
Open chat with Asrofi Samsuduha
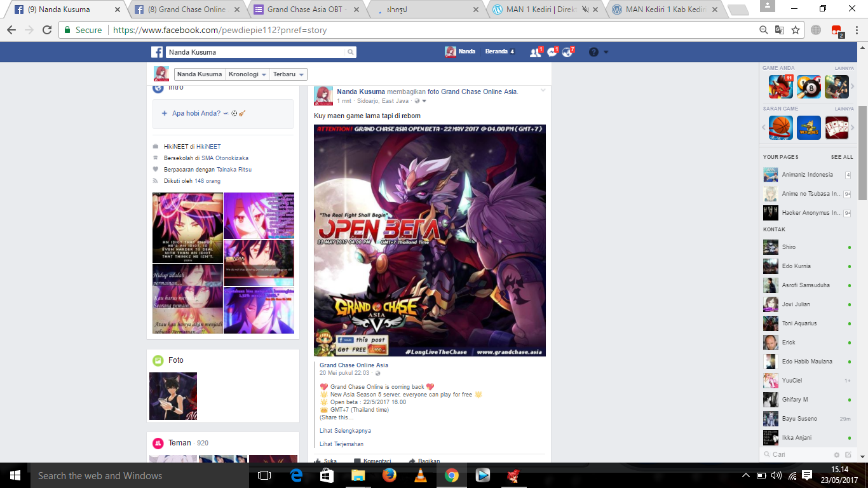(x=808, y=285)
